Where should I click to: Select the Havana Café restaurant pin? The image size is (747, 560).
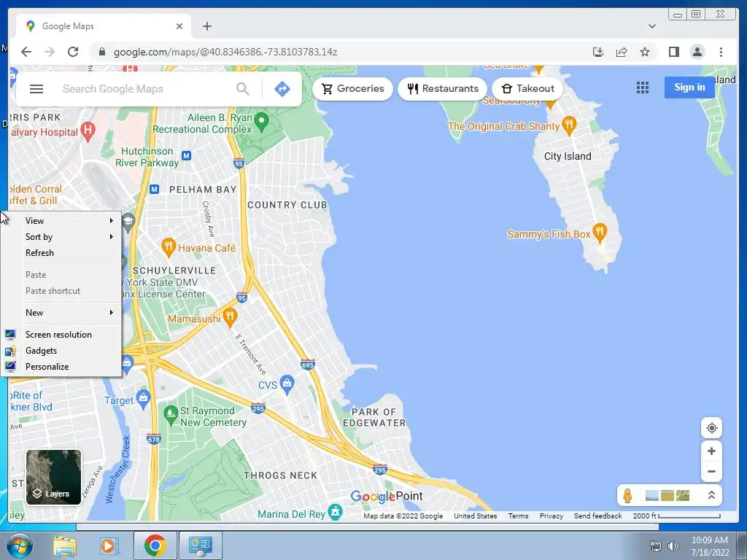[x=169, y=246]
